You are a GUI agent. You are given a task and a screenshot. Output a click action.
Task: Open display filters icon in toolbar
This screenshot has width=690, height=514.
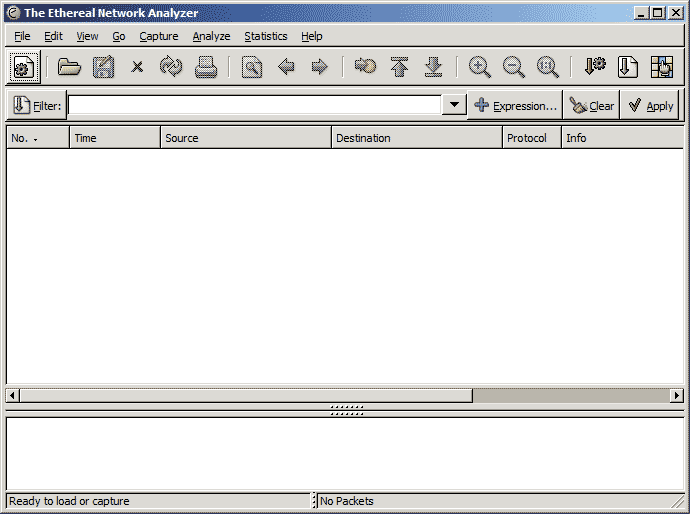point(628,67)
